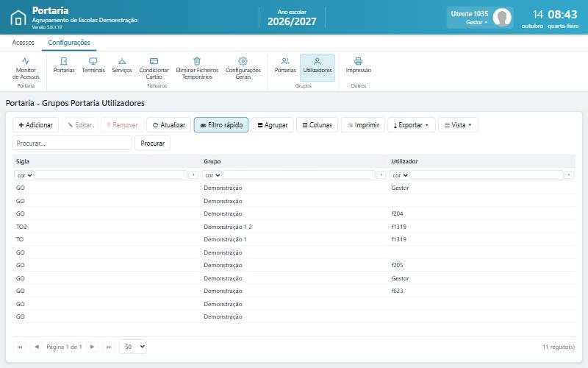Click the Procurar search button
The width and height of the screenshot is (588, 368).
click(153, 143)
